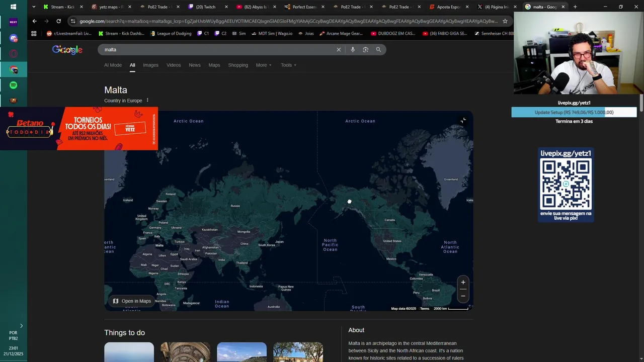Expand map to fullscreen
Viewport: 644px width, 362px height.
click(x=463, y=120)
